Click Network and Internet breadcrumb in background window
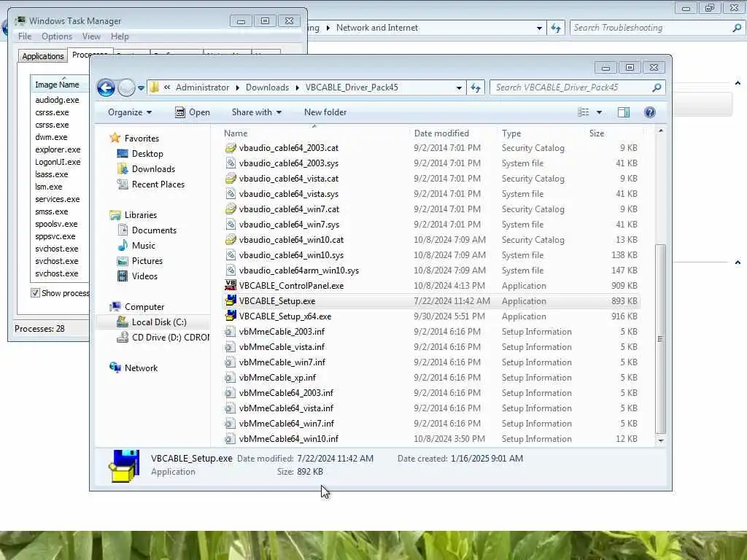Screen dimensions: 747x560 (377, 28)
